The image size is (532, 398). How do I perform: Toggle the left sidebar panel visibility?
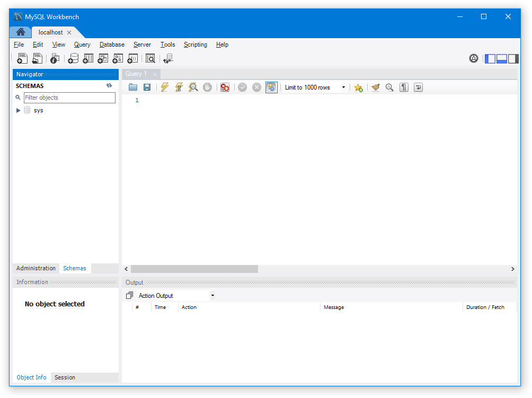pyautogui.click(x=490, y=59)
